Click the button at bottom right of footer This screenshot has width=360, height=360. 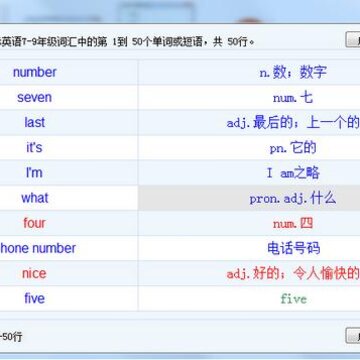(x=353, y=335)
